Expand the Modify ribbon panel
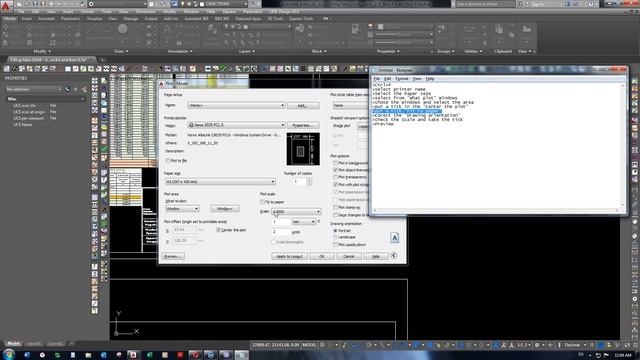The image size is (640, 360). click(42, 51)
